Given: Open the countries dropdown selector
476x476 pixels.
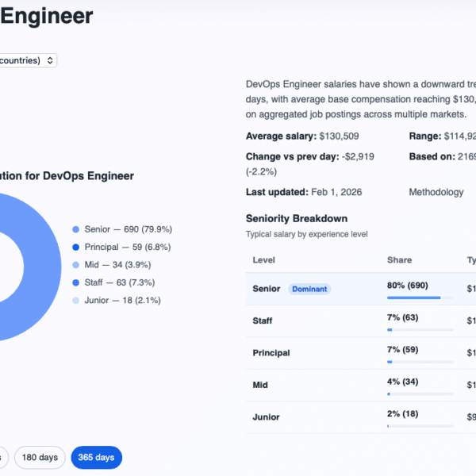Looking at the screenshot, I should click(x=28, y=60).
